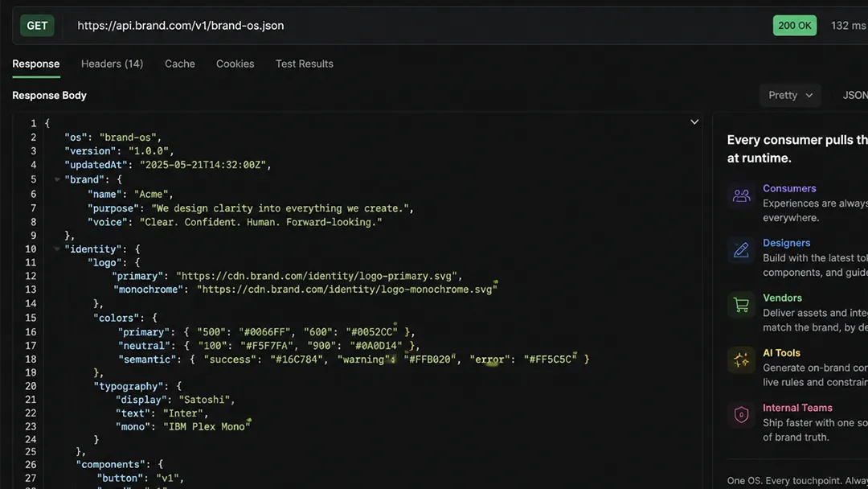Viewport: 868px width, 489px height.
Task: Click the "#0052CC" color value
Action: [372, 331]
